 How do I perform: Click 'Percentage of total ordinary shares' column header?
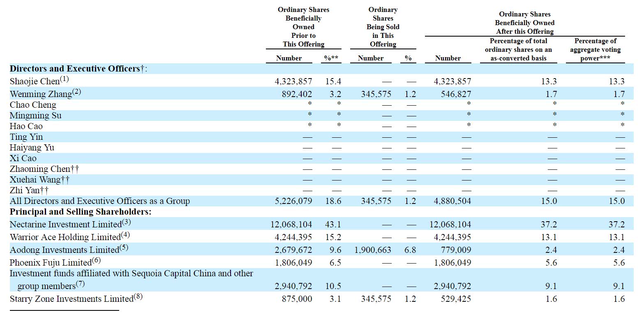(519, 49)
